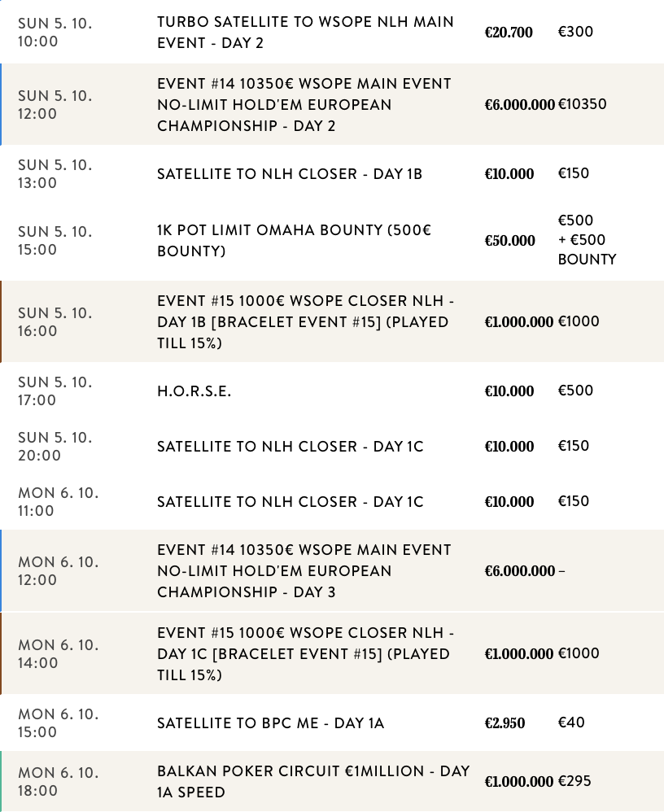Click Sunday 20:00 Satellite to NLH Closer Day 1C

point(290,447)
